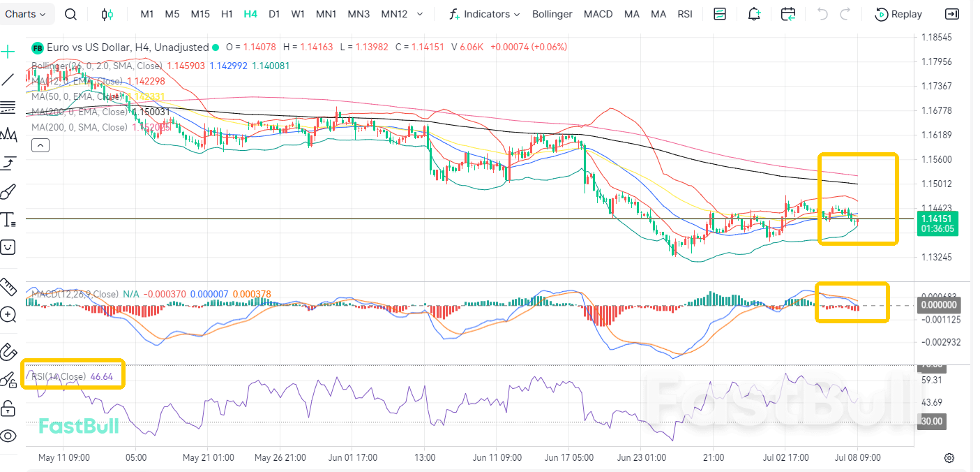
Task: Select the brush drawing tool
Action: point(8,192)
